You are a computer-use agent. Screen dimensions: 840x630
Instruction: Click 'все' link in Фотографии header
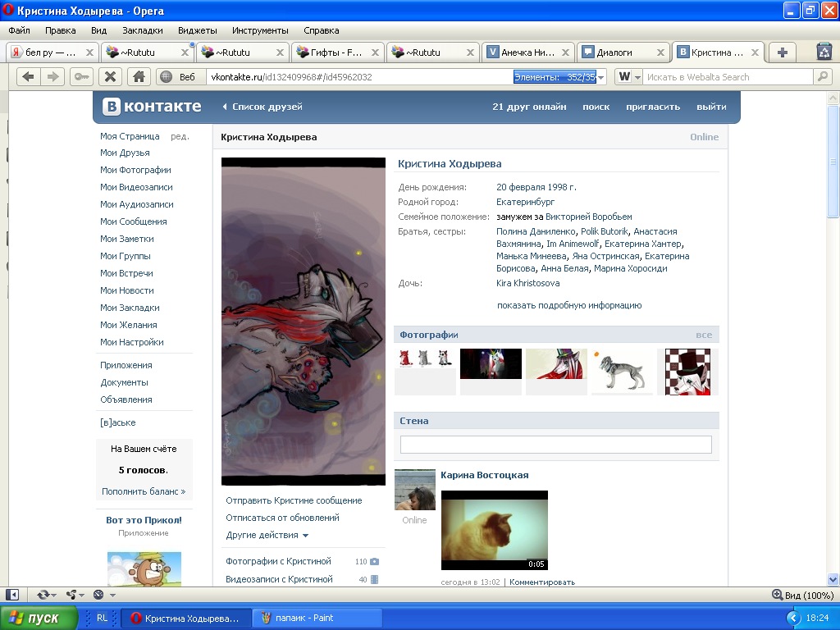pos(704,335)
